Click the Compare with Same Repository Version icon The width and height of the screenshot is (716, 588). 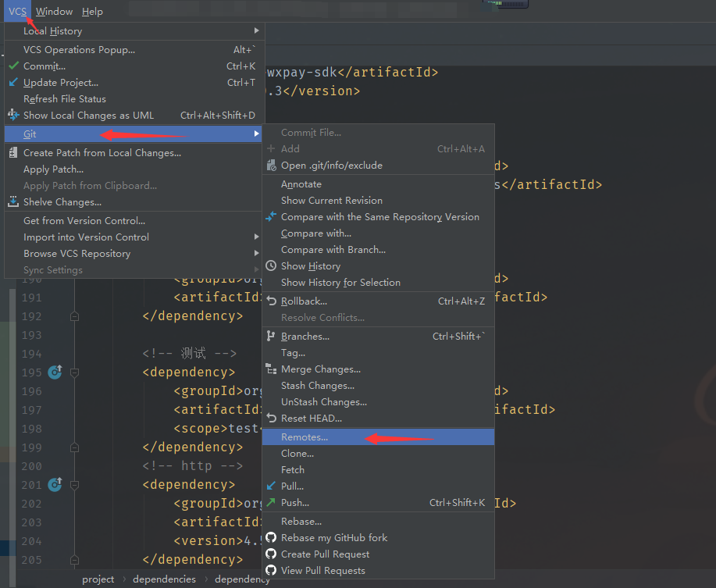[271, 217]
